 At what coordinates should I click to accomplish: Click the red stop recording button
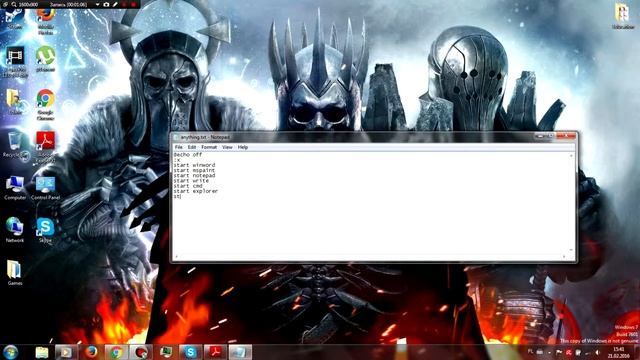(133, 4)
